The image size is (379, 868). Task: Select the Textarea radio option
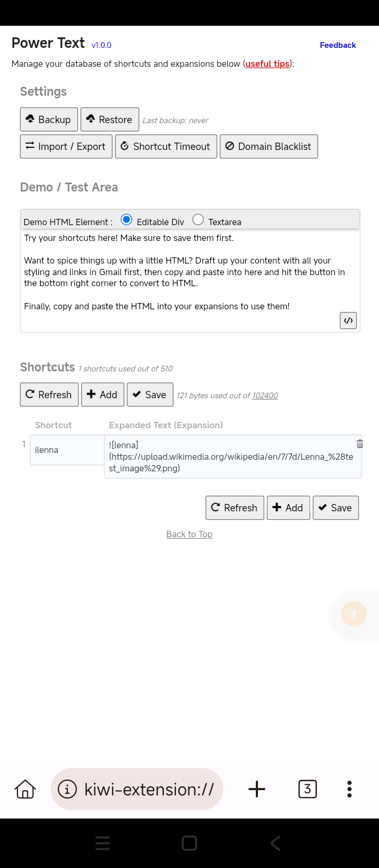[198, 220]
